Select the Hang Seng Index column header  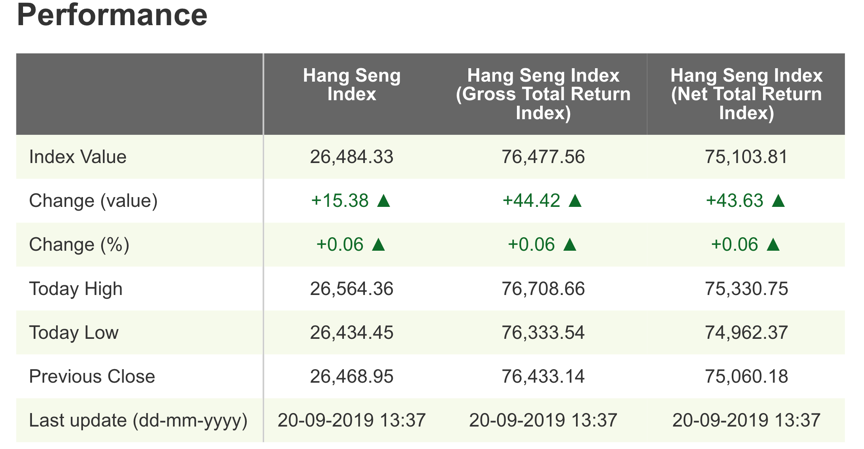352,85
